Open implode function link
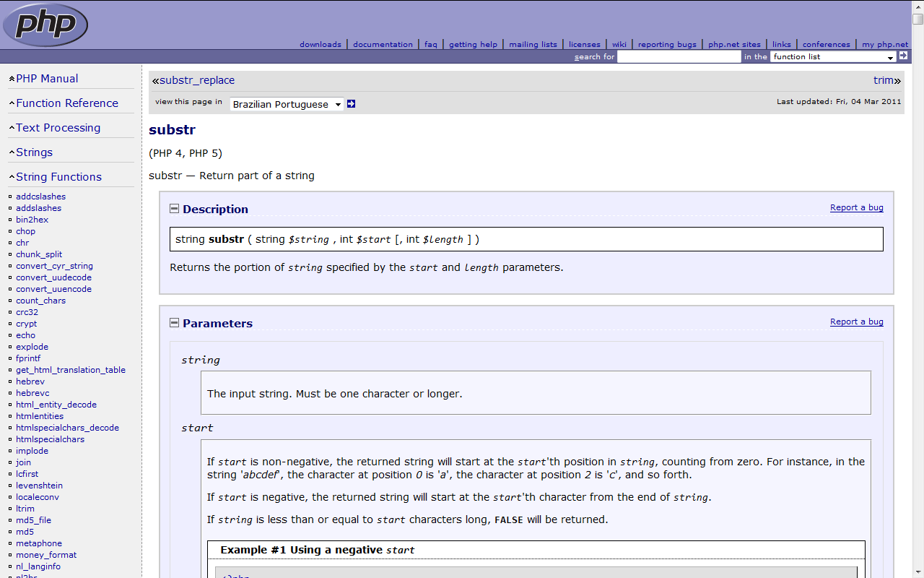The width and height of the screenshot is (924, 578). tap(32, 451)
